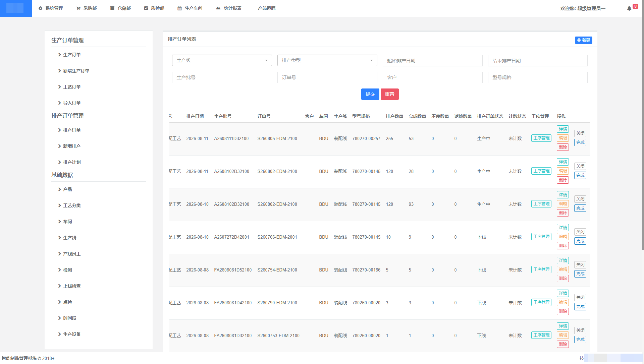This screenshot has height=364, width=644.
Task: Focus the 起始排产日期 date field
Action: pos(432,61)
